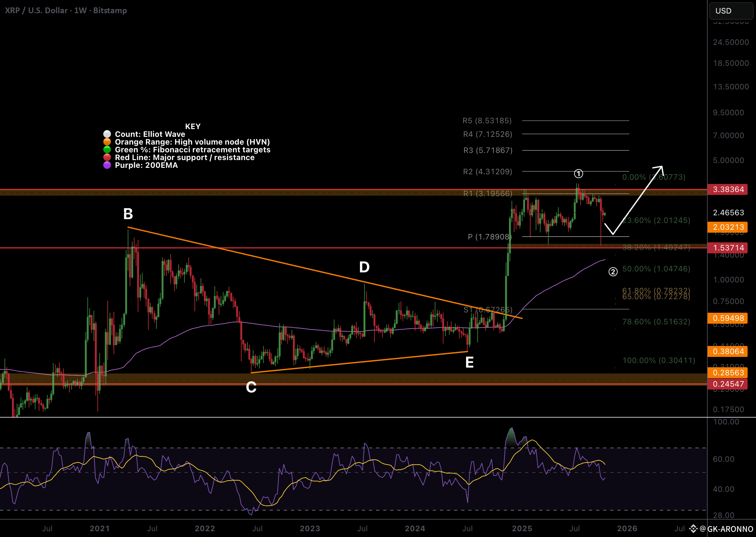This screenshot has width=756, height=537.
Task: Click the 0.59498 orange price label
Action: click(727, 318)
